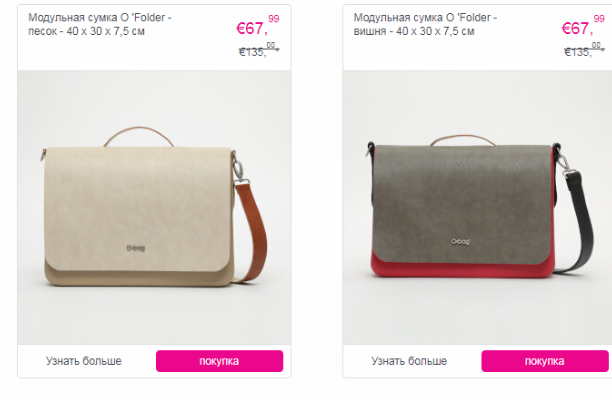The height and width of the screenshot is (400, 612).
Task: Click the silver strap clasp on cherry bag
Action: click(564, 163)
